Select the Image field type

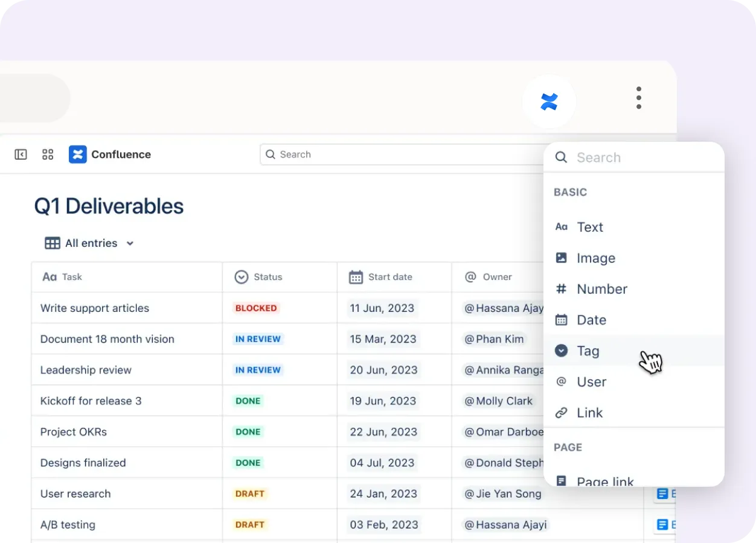pos(634,258)
